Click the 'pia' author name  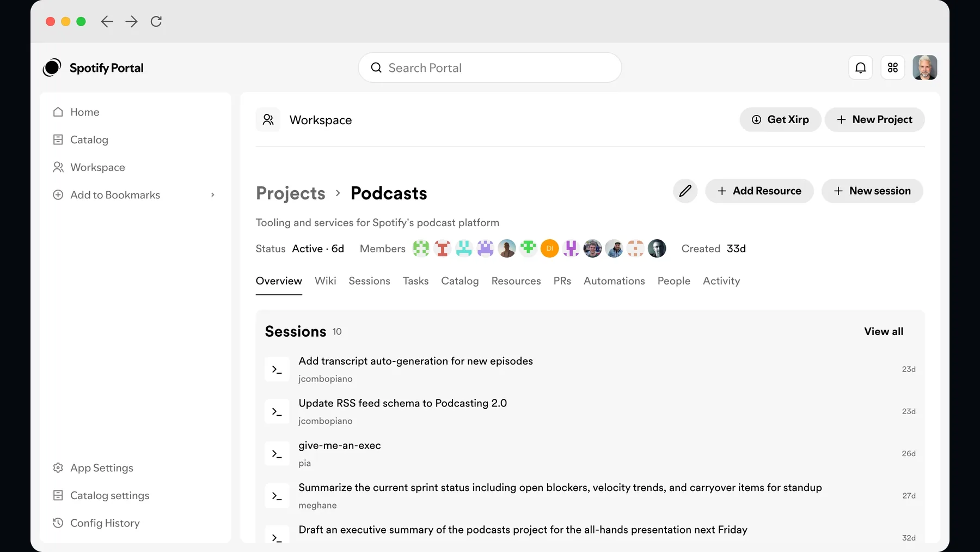[305, 464]
